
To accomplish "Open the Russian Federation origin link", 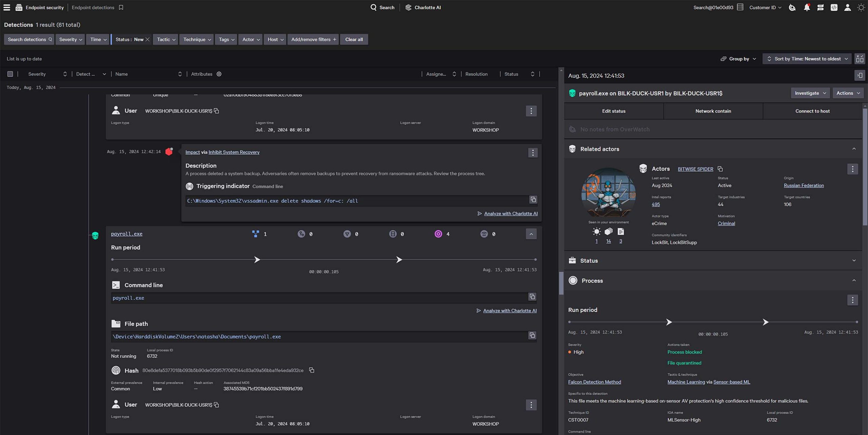I will click(x=804, y=186).
